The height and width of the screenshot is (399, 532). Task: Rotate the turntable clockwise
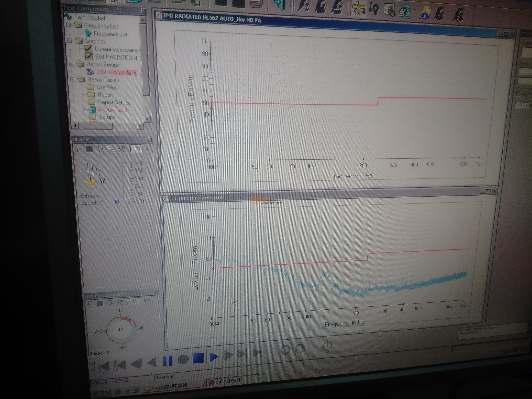click(x=110, y=303)
